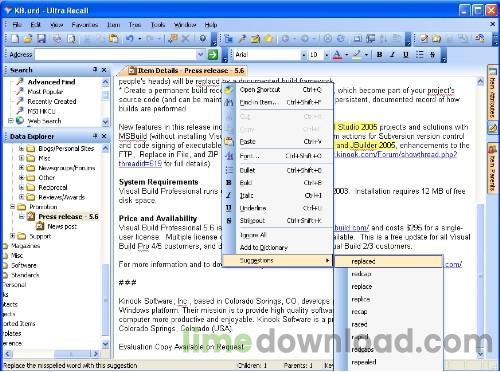Open the Item Parents side tab
Image resolution: width=500 pixels, height=372 pixels.
(493, 168)
